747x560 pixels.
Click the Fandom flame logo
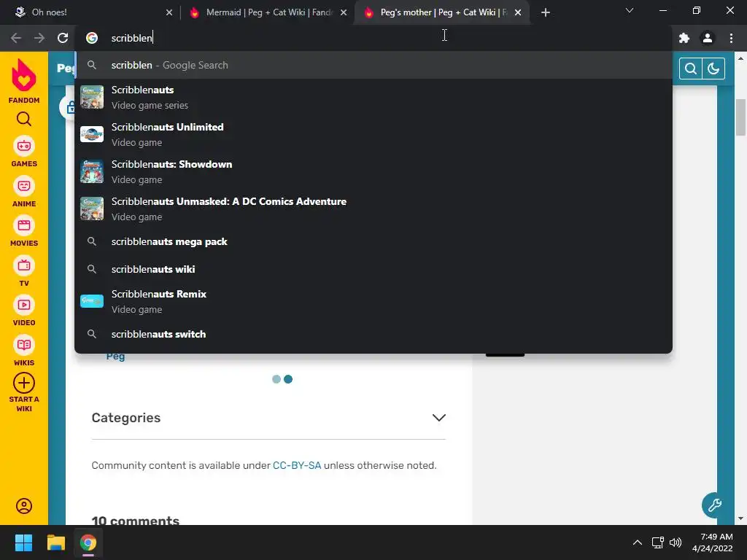click(x=24, y=75)
